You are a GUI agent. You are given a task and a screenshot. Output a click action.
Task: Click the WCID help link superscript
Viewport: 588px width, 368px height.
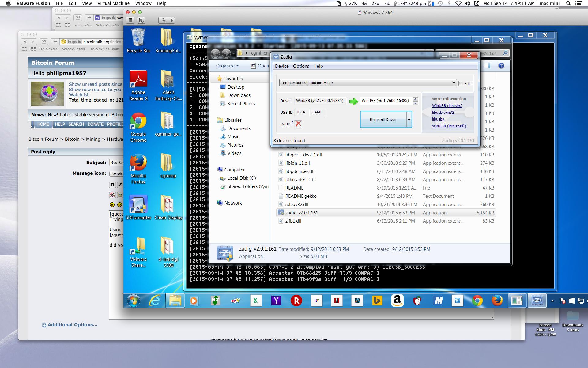[x=292, y=122]
